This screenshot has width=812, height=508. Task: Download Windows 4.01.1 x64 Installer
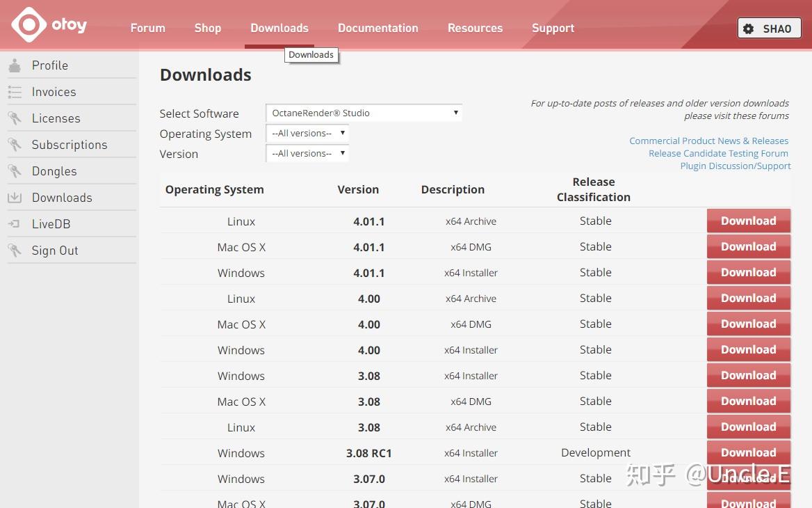(748, 272)
